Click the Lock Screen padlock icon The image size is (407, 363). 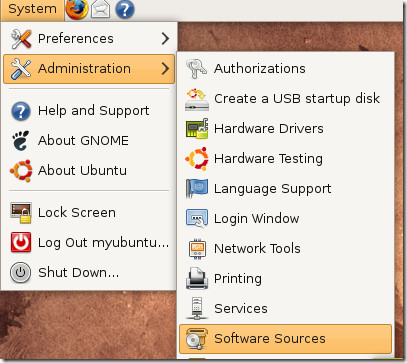tap(21, 213)
